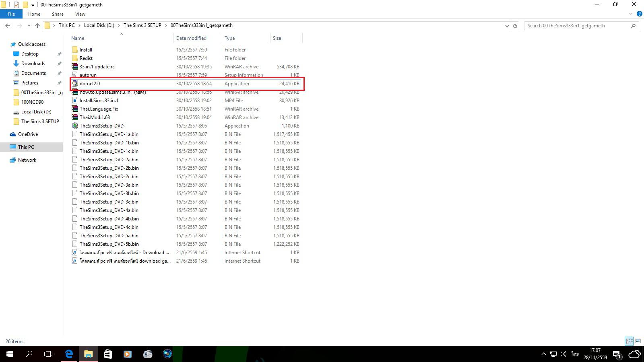Open the Share ribbon tab
Screen dimensions: 644x362
(58, 14)
